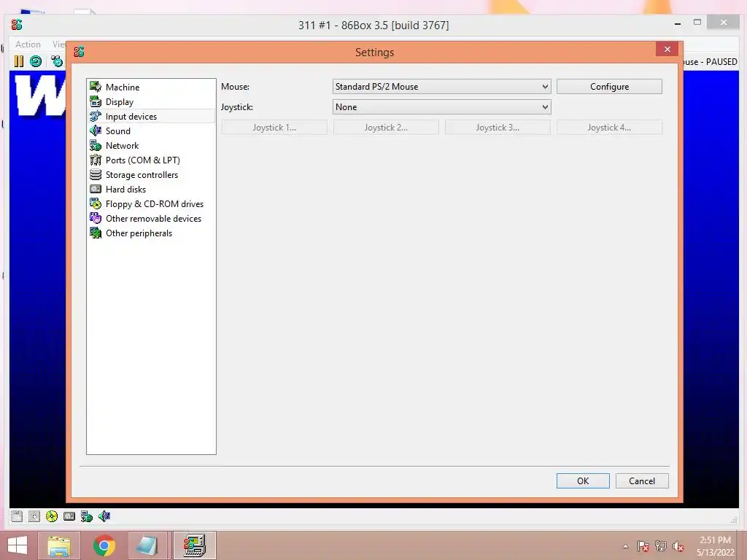
Task: Close the Settings dialog with X
Action: click(667, 49)
